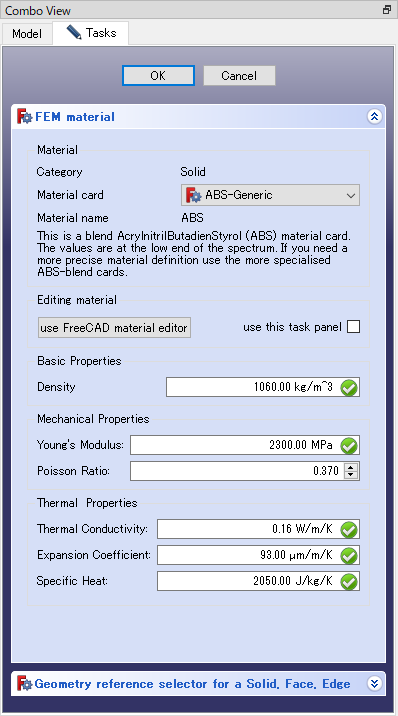Switch to the Model tab
The width and height of the screenshot is (398, 716).
click(x=27, y=33)
